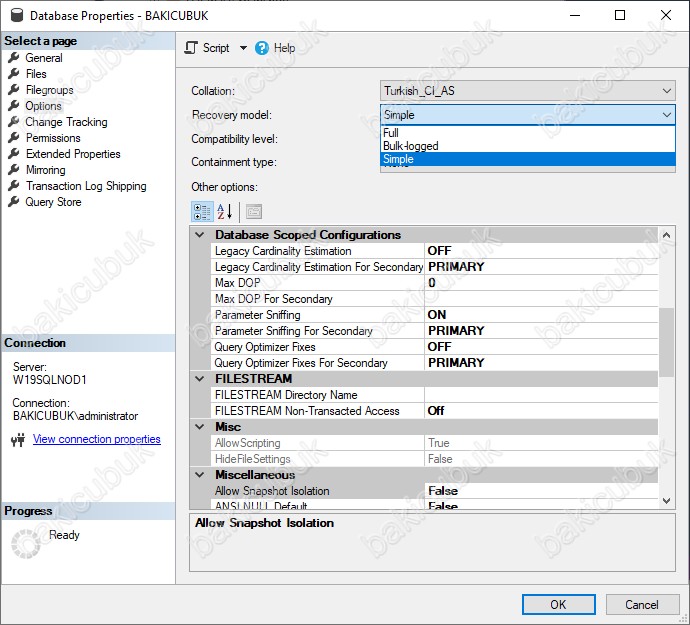The height and width of the screenshot is (625, 690).
Task: Switch property grid to Categorized view
Action: coord(201,211)
